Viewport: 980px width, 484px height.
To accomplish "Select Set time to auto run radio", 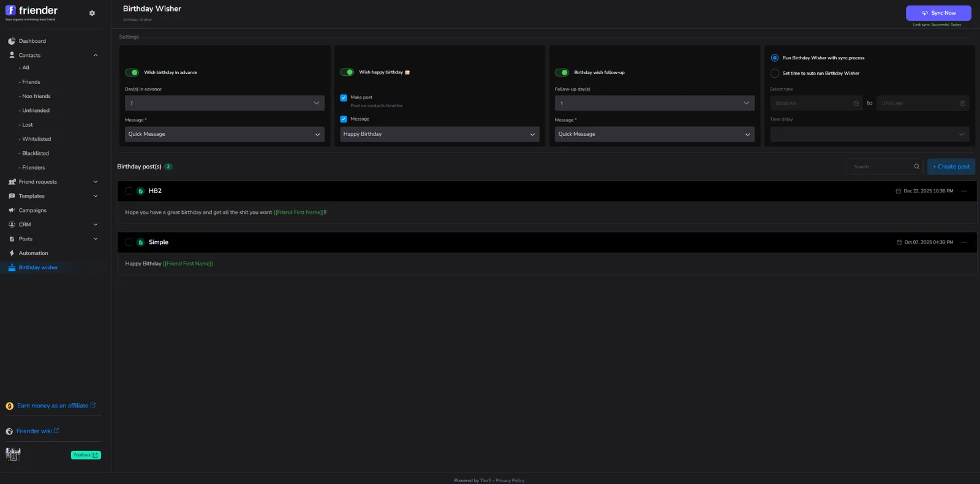I will pyautogui.click(x=775, y=74).
